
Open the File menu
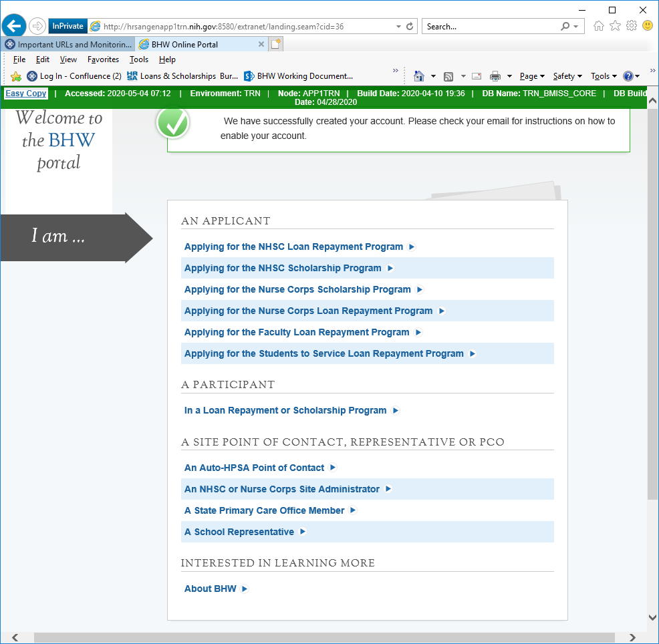click(19, 59)
